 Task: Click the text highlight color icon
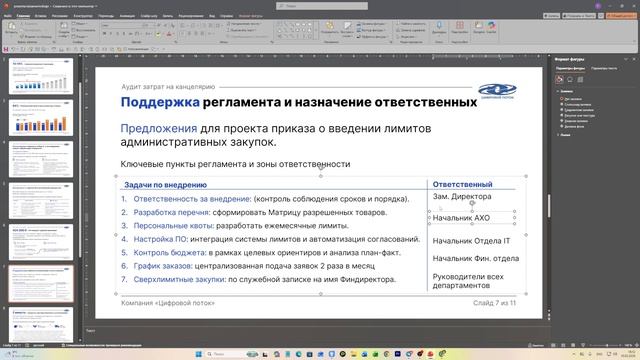[x=158, y=34]
